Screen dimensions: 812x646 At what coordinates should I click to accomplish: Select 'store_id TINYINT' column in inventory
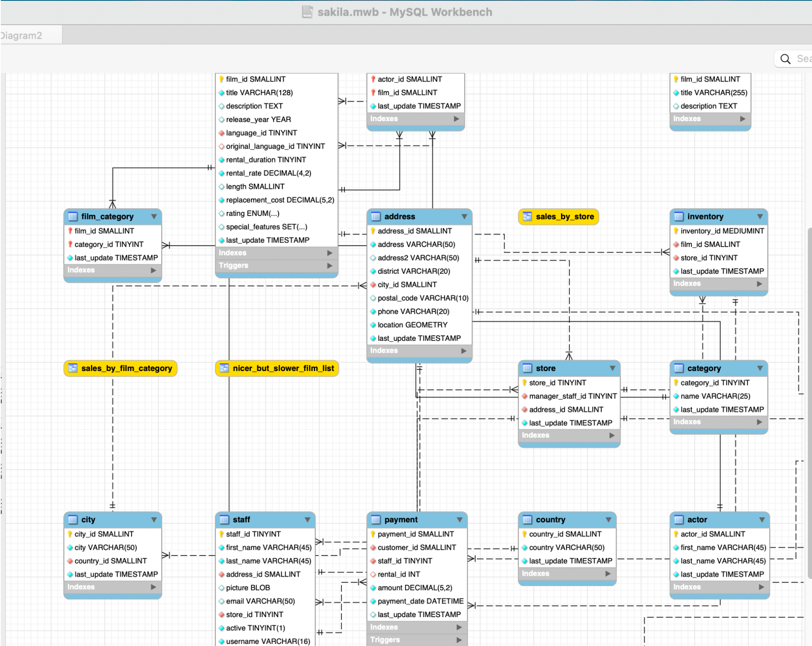719,258
